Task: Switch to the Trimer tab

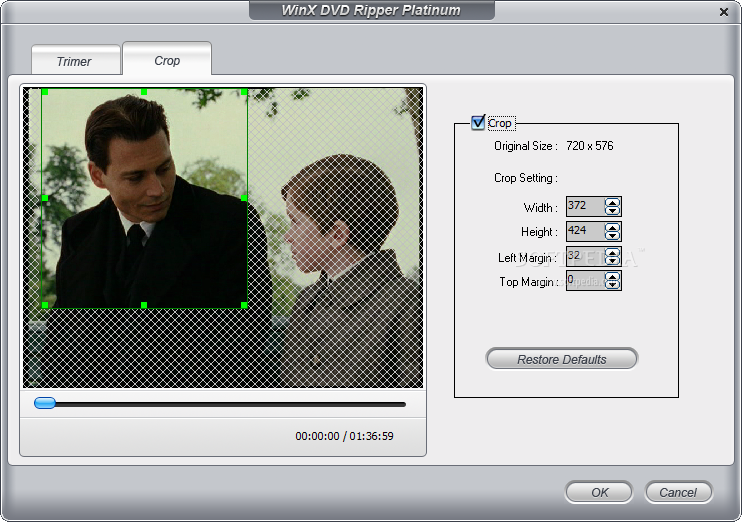Action: coord(76,60)
